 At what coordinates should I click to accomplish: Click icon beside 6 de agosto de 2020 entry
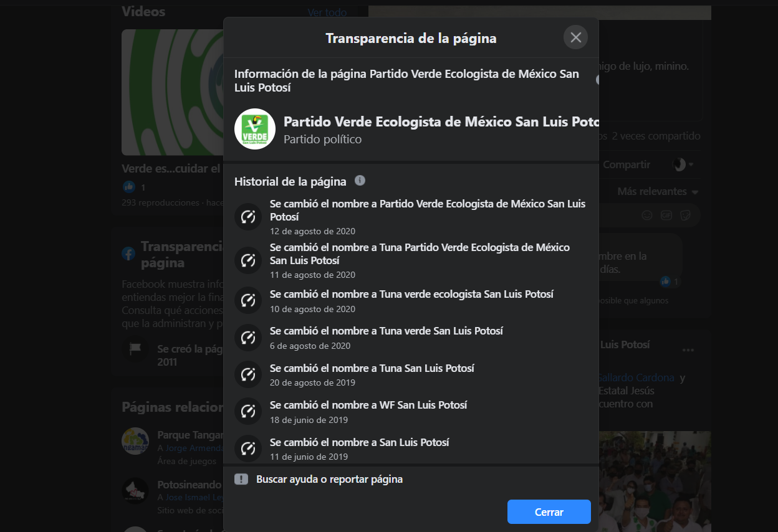pyautogui.click(x=248, y=338)
